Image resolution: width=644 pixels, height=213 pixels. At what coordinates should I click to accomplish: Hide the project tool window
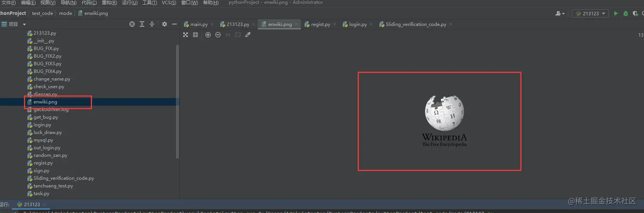[x=174, y=24]
